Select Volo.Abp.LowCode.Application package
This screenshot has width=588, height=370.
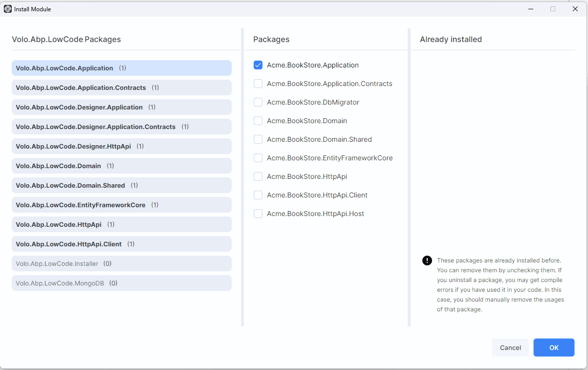click(x=122, y=68)
